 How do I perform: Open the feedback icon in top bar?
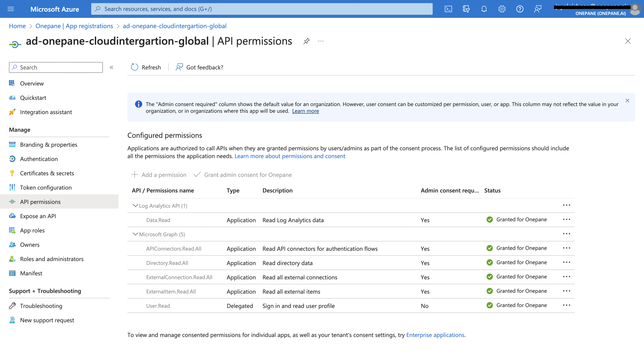coord(538,9)
